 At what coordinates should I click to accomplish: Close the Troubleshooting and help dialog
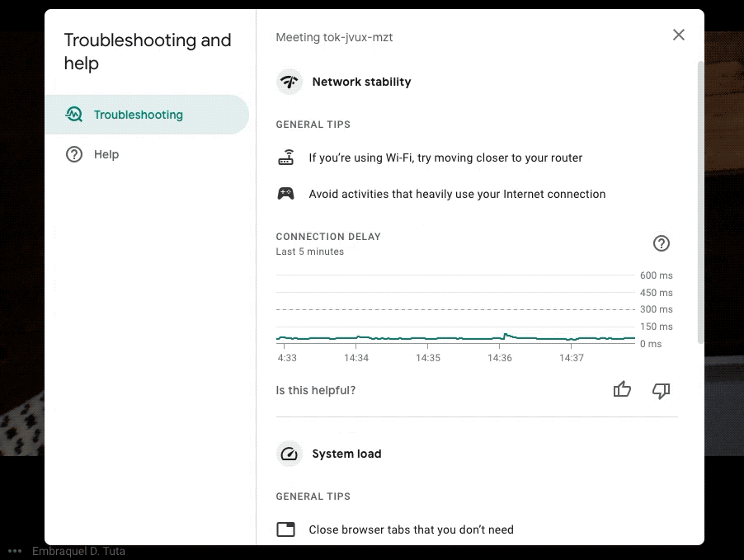[x=678, y=35]
